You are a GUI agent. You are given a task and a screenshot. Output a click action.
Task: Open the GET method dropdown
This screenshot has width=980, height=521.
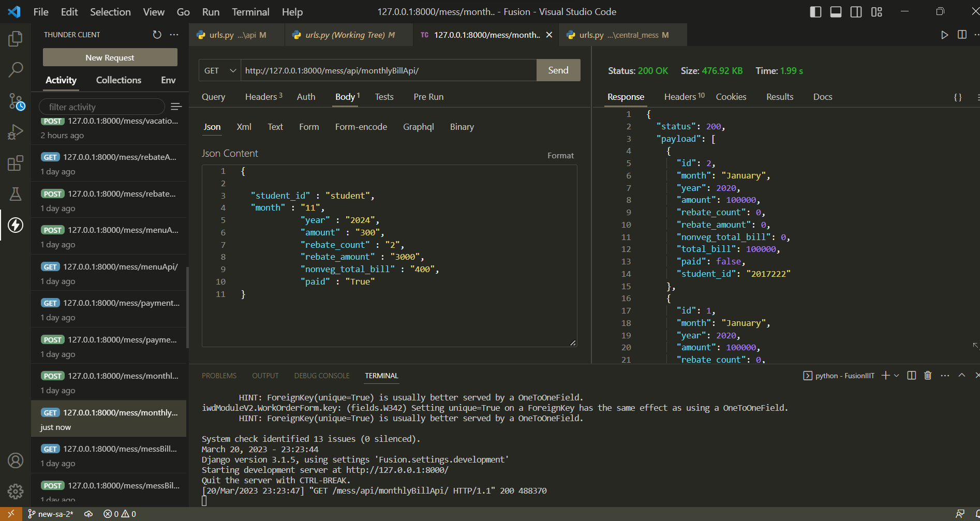[x=220, y=70]
